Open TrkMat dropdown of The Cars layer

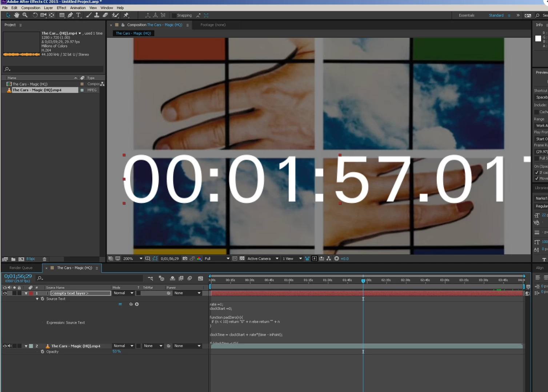tap(153, 346)
